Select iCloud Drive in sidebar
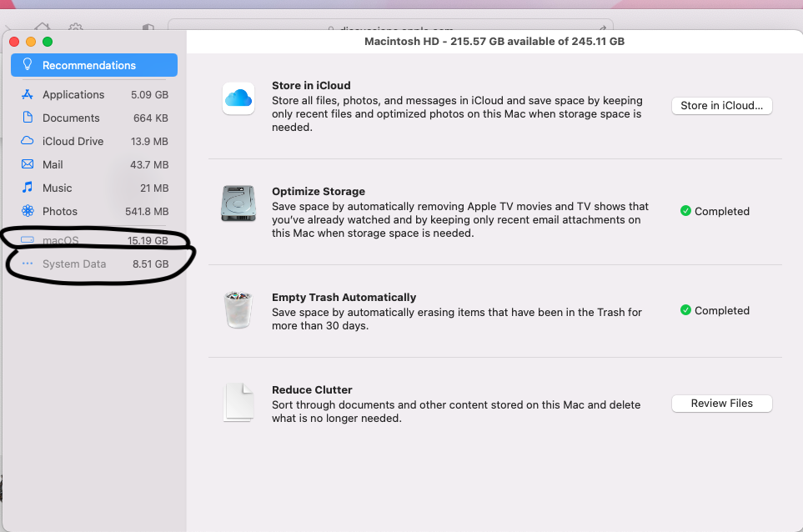 point(94,141)
